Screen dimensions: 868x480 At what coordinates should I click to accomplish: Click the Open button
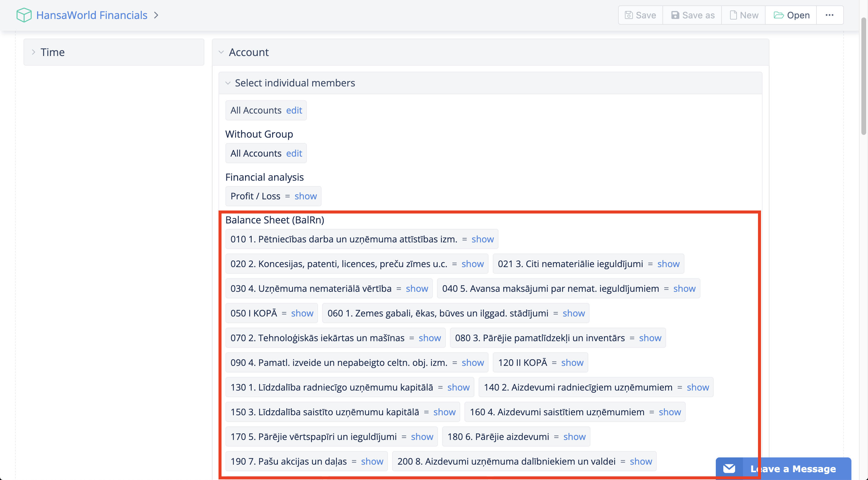click(791, 15)
